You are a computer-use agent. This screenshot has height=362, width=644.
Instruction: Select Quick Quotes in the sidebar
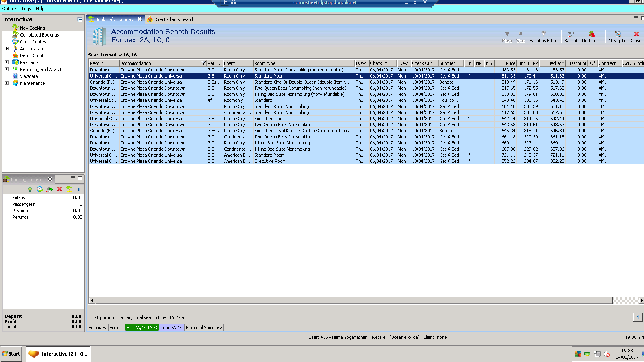(x=33, y=42)
